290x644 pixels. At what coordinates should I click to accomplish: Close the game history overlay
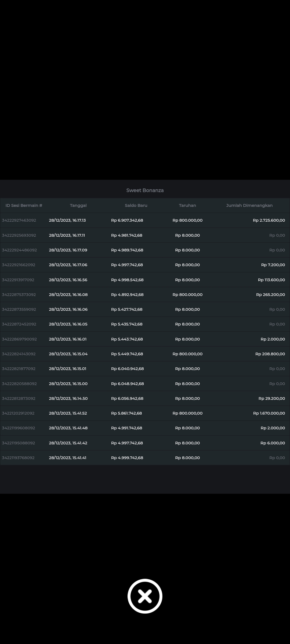click(145, 596)
